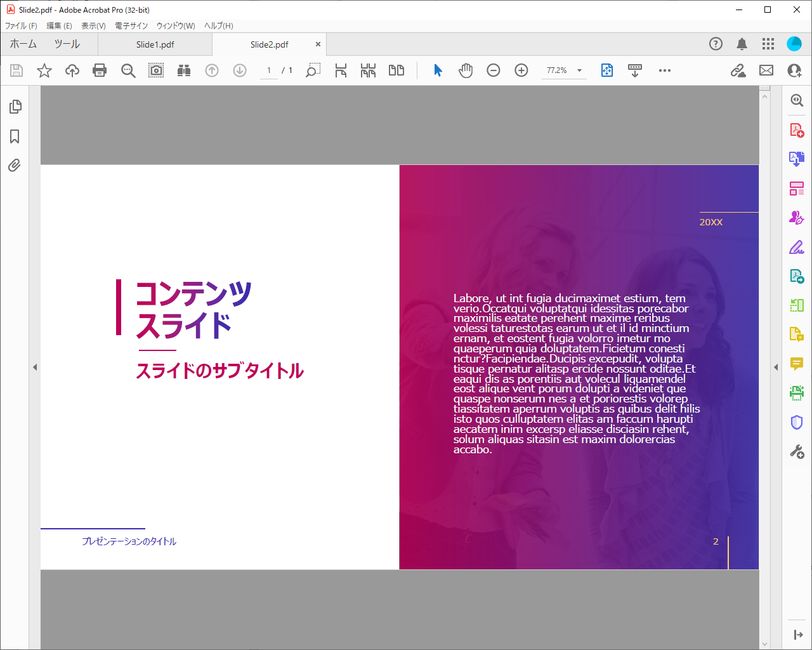Fit page to window icon
Image resolution: width=812 pixels, height=650 pixels.
(x=607, y=70)
